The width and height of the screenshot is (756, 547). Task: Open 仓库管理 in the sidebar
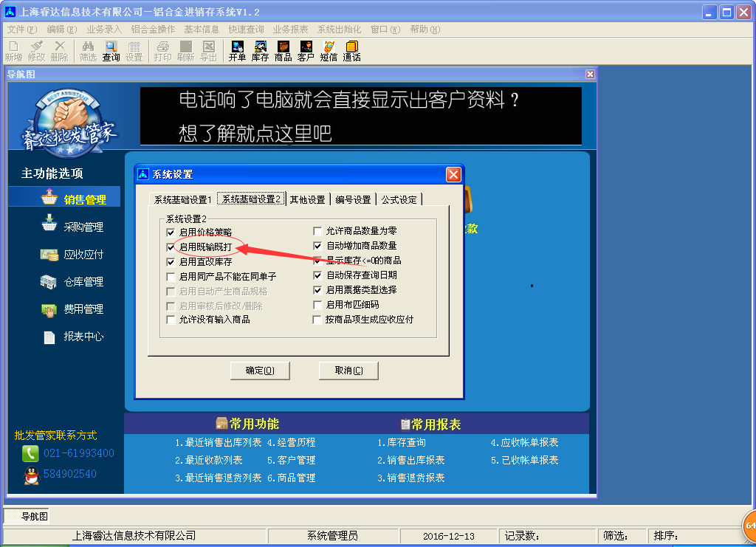click(x=73, y=281)
